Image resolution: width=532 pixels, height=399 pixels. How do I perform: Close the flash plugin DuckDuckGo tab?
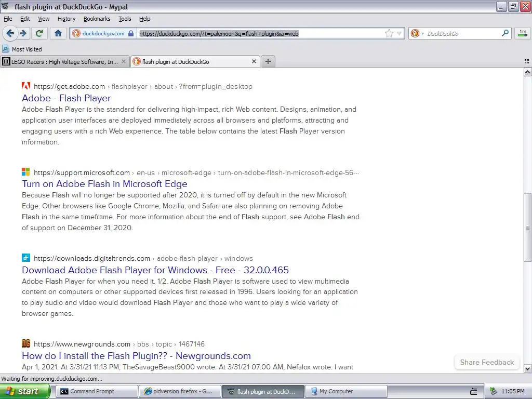(x=254, y=61)
